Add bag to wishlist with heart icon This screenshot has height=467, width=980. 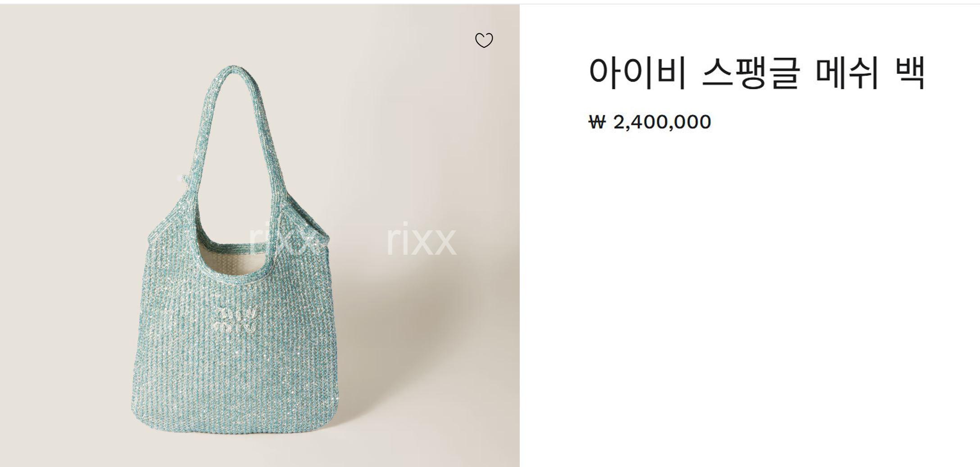coord(484,40)
